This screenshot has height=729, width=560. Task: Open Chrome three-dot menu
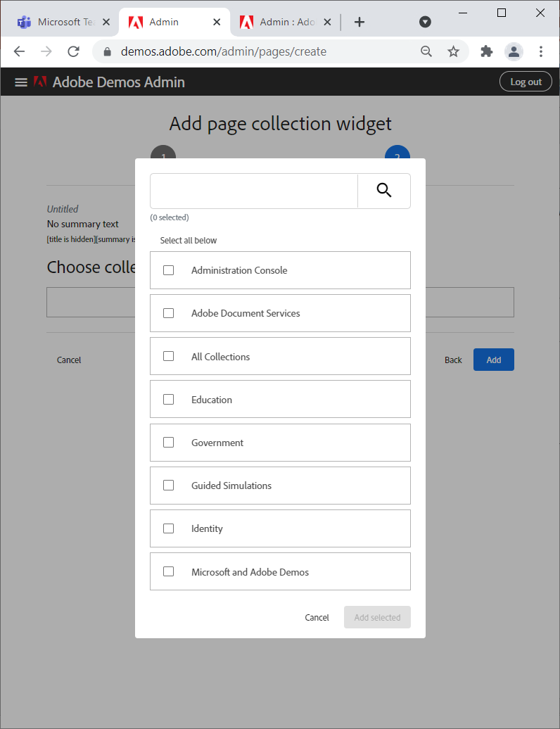(x=541, y=51)
